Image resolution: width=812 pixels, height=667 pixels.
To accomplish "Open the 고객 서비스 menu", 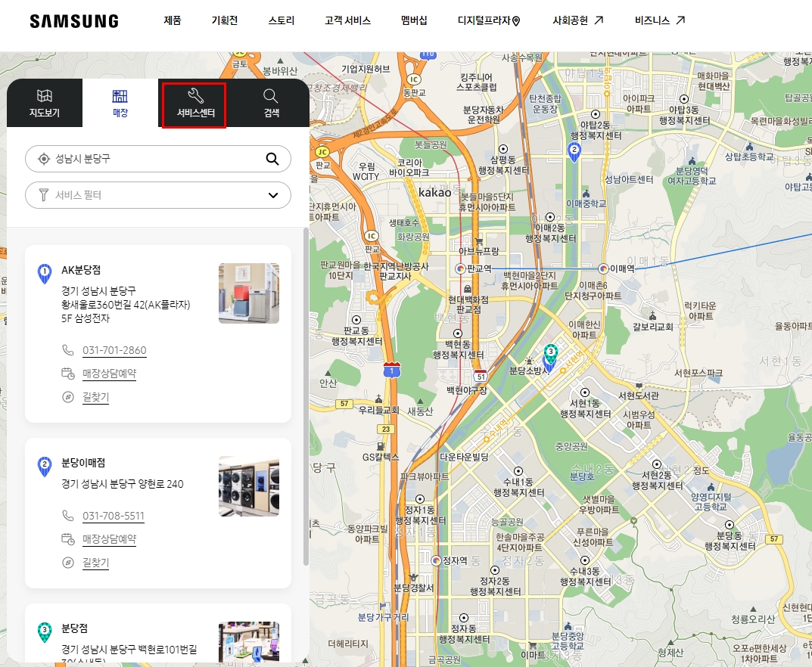I will point(347,20).
